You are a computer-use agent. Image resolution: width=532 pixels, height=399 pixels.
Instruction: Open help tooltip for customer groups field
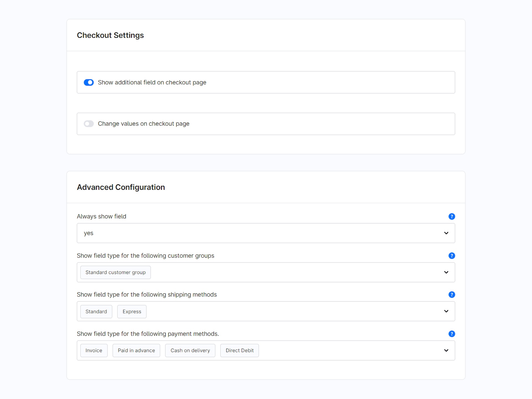pyautogui.click(x=452, y=256)
